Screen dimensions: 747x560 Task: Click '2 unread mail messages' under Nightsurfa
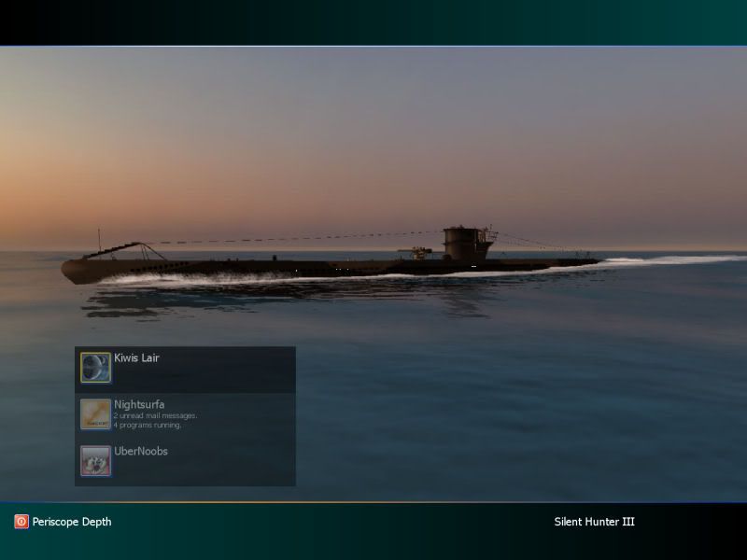(x=155, y=415)
